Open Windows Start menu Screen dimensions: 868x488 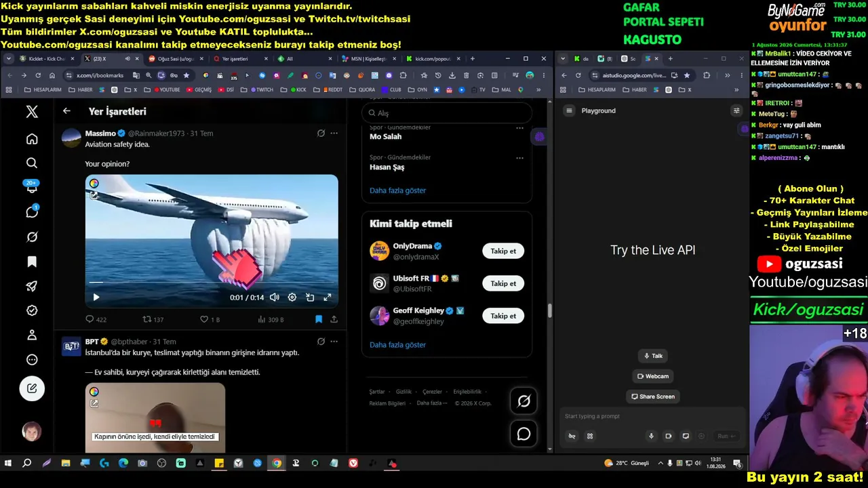(8, 464)
